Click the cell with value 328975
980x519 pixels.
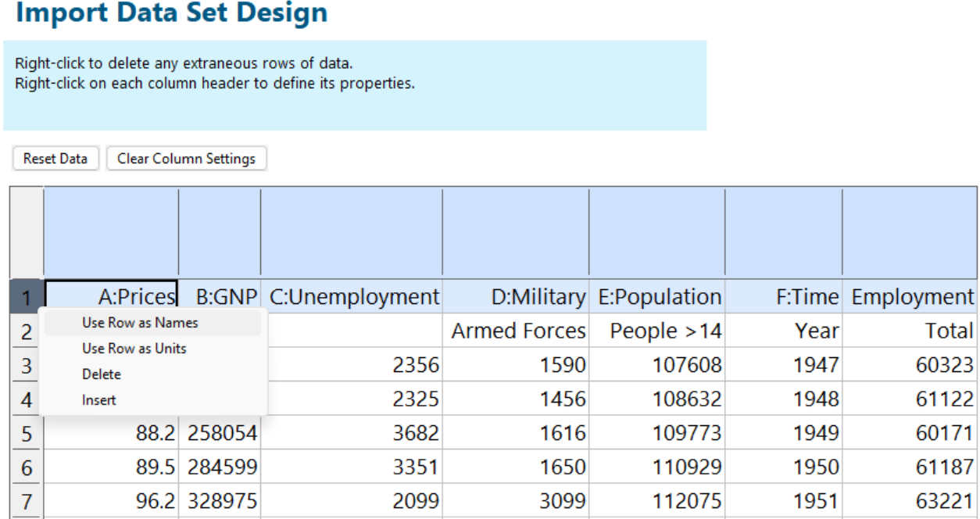click(220, 501)
